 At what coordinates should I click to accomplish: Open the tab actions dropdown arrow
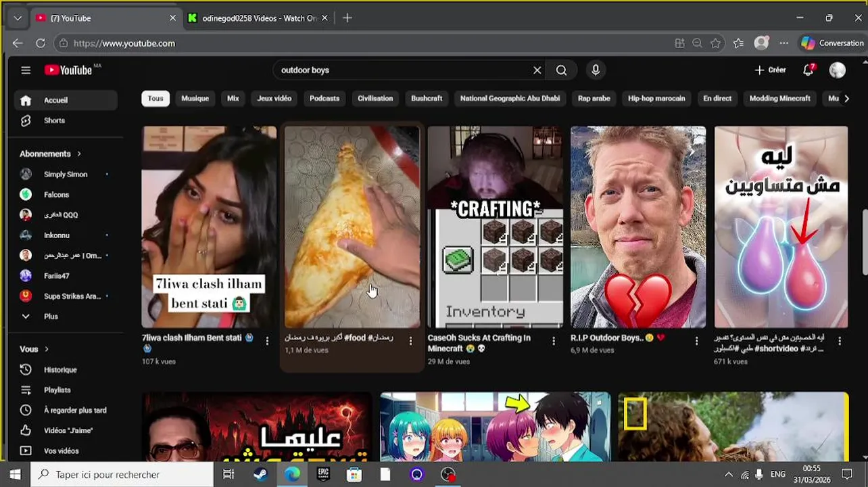pos(17,18)
